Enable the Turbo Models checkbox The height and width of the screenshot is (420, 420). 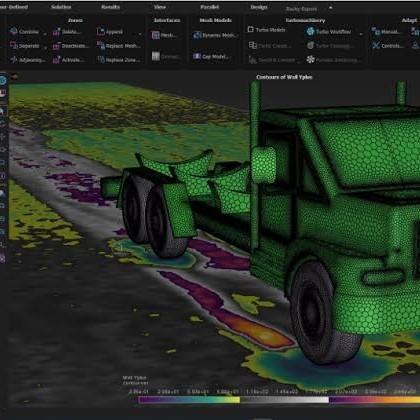(x=251, y=30)
